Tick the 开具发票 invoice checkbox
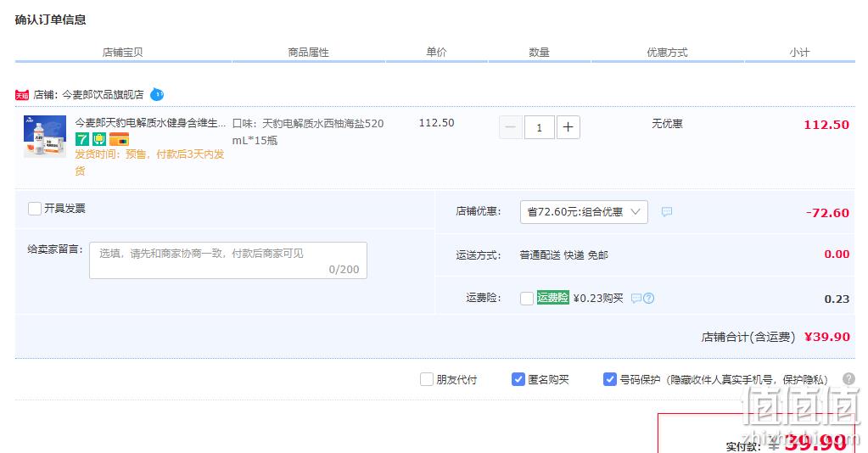This screenshot has height=453, width=868. click(34, 209)
